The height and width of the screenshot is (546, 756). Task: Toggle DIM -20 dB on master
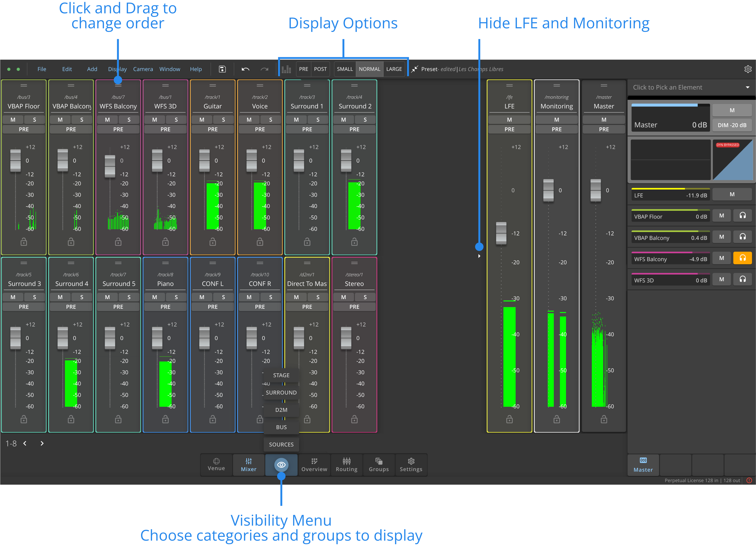pos(732,125)
